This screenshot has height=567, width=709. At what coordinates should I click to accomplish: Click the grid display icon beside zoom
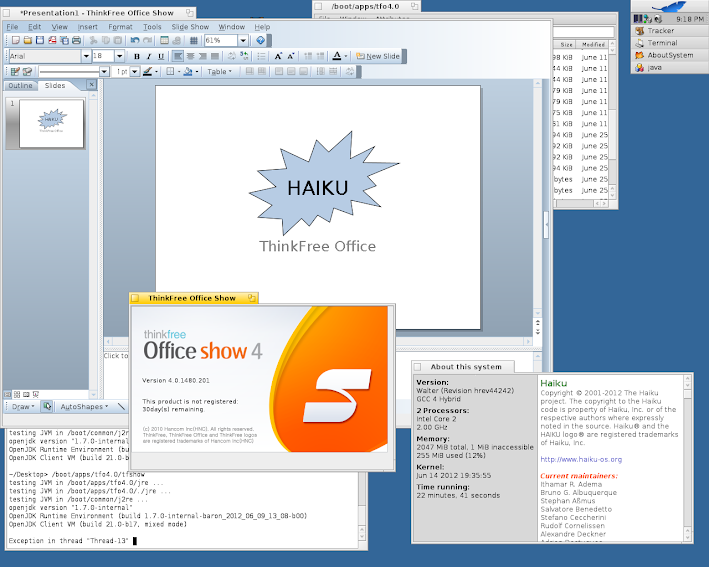(194, 40)
